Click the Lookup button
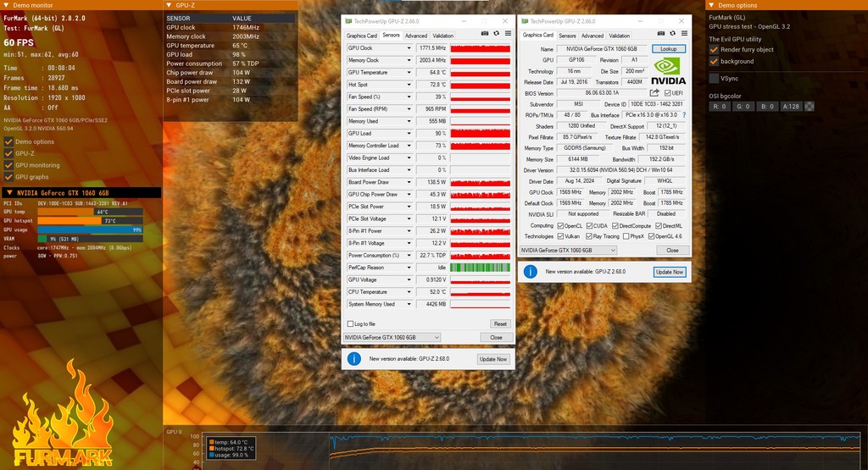Screen dimensions: 868x470 (x=668, y=48)
